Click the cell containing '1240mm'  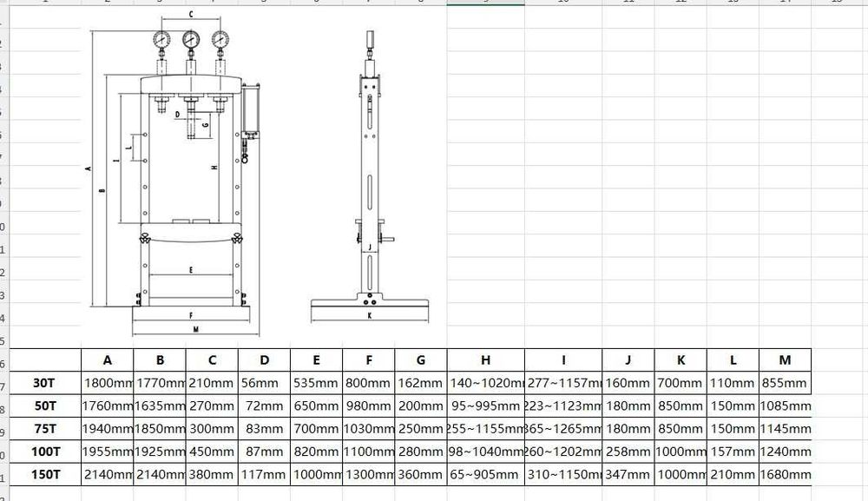(785, 452)
